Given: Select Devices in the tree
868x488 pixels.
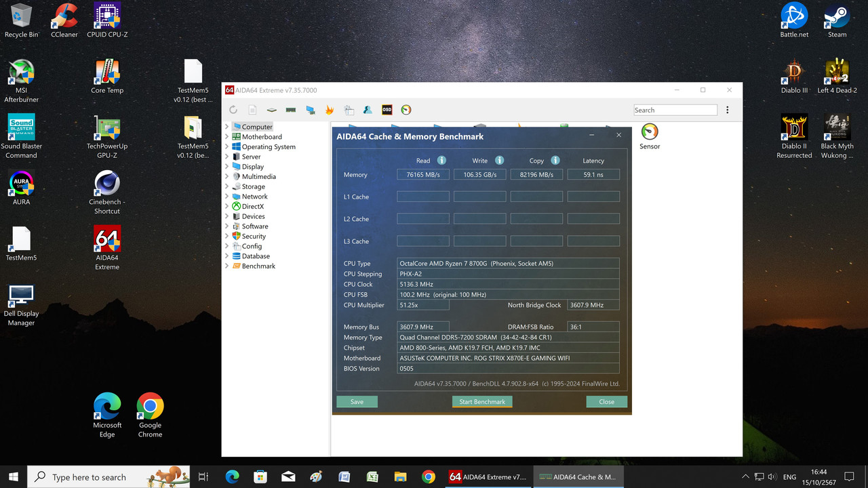Looking at the screenshot, I should point(254,216).
